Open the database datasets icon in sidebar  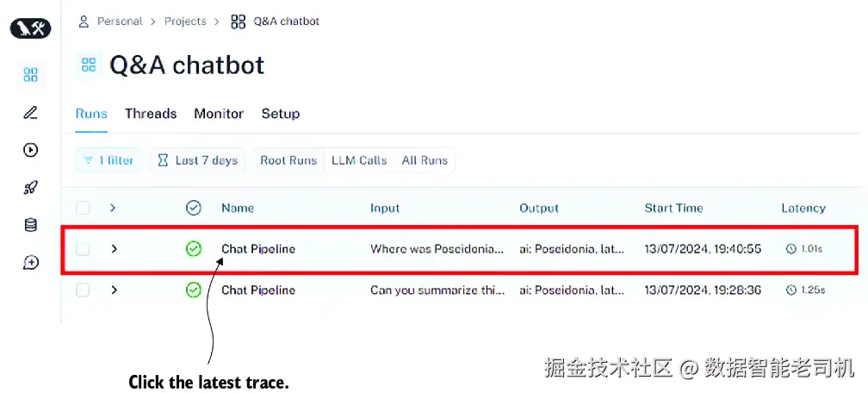point(30,225)
